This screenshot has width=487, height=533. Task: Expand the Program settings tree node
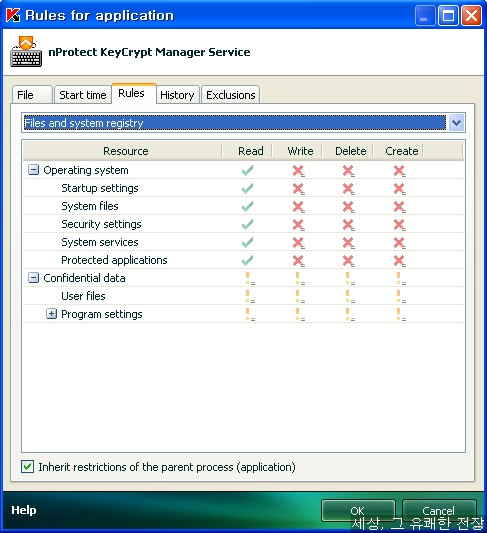[51, 314]
